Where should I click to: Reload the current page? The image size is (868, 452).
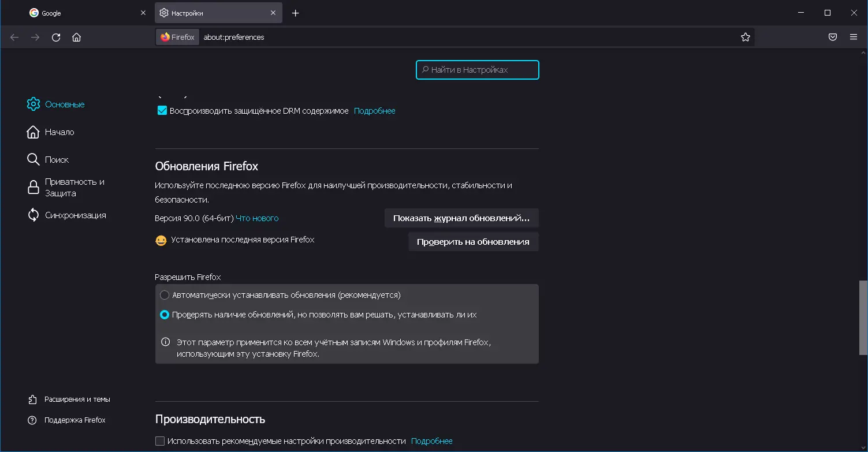(55, 36)
